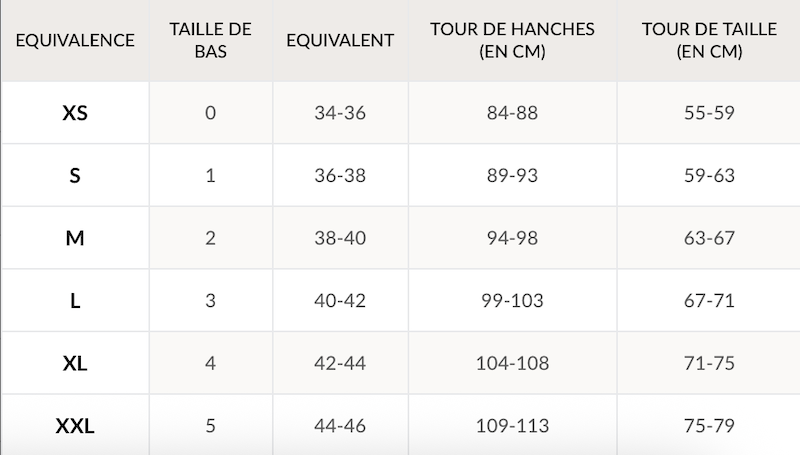Click the 38-40 equivalent cell
Screen dimensions: 800x455
pos(340,238)
